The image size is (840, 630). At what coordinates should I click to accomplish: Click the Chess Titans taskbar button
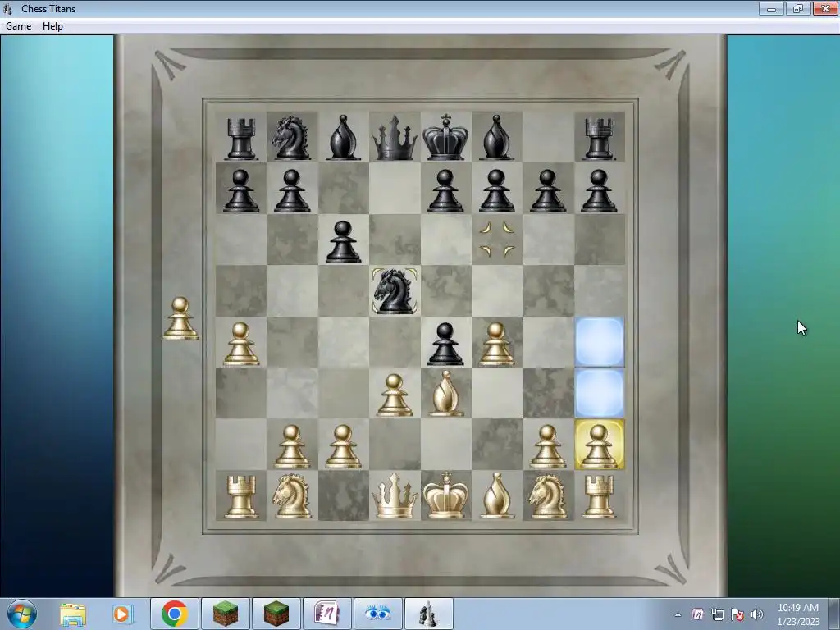tap(428, 614)
